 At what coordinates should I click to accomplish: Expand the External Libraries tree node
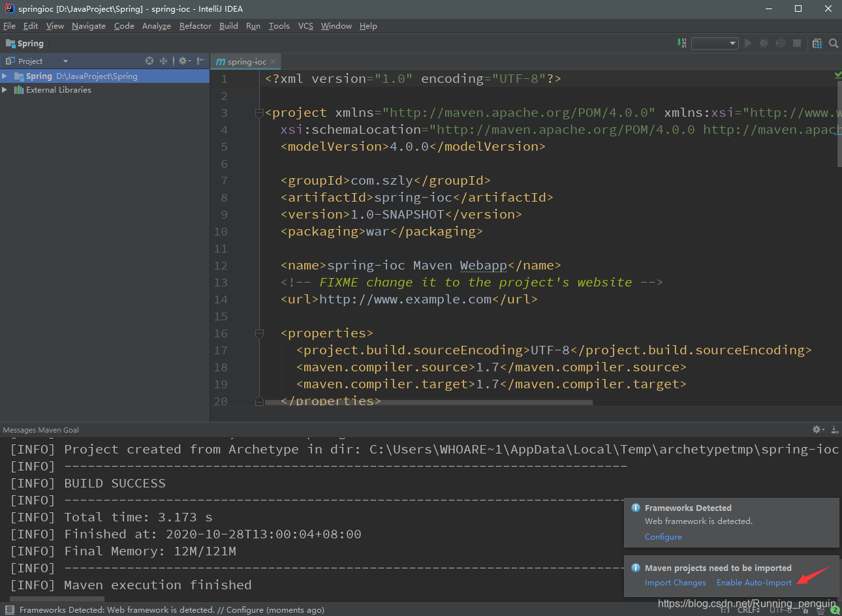5,90
